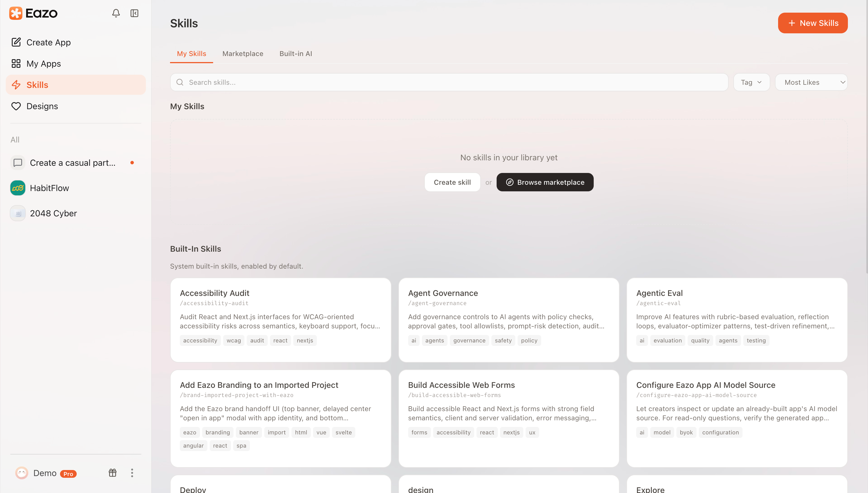868x493 pixels.
Task: Click the safety tag on Agent Governance
Action: coord(503,340)
